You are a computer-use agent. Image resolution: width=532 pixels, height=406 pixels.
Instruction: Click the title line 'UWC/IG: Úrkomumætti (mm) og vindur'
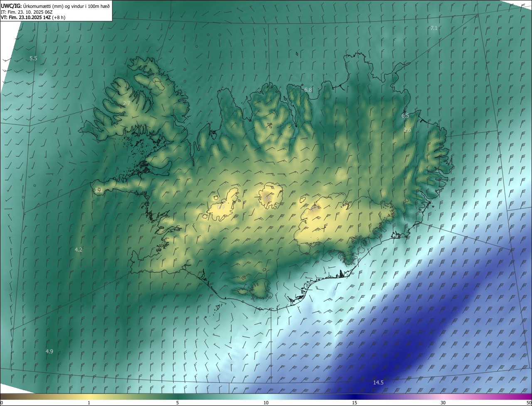(x=55, y=5)
